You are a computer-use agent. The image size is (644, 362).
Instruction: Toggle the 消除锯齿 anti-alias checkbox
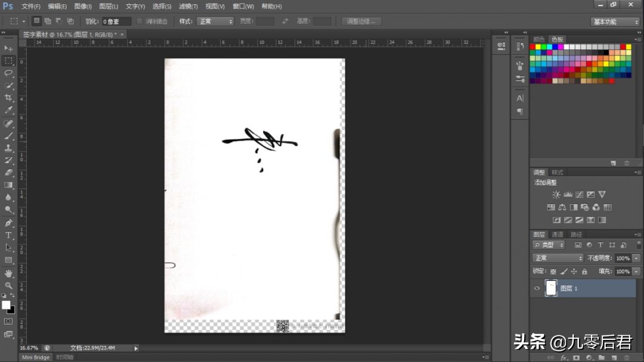point(139,21)
